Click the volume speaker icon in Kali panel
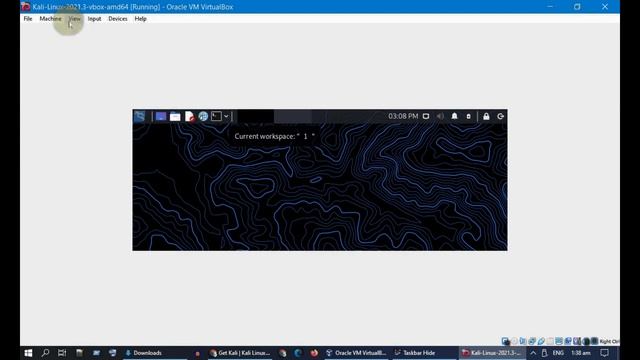This screenshot has width=640, height=360. [440, 116]
